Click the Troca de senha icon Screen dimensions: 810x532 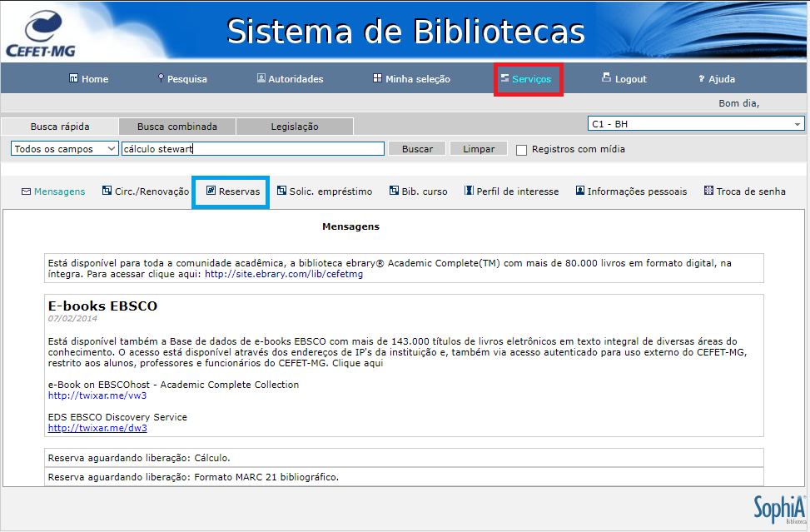tap(708, 191)
